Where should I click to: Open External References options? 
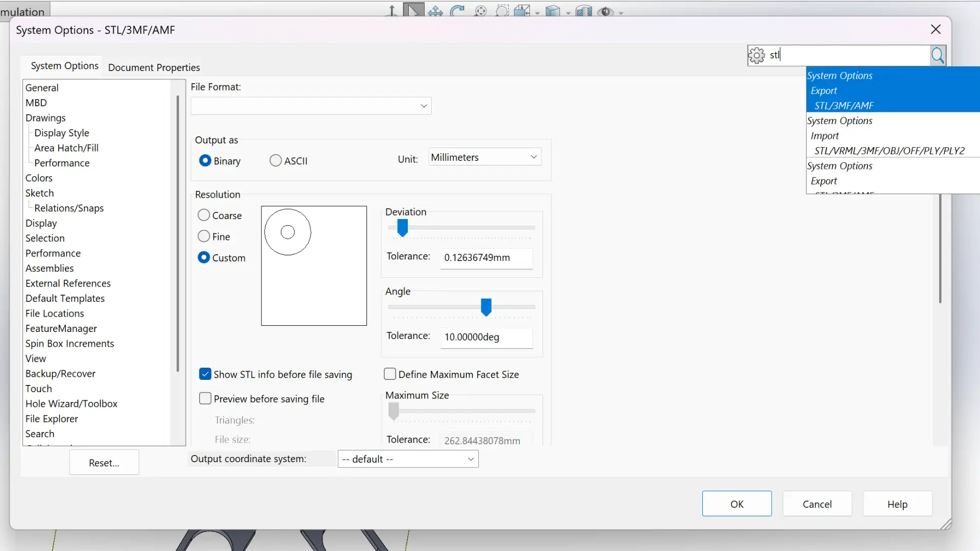pyautogui.click(x=68, y=283)
